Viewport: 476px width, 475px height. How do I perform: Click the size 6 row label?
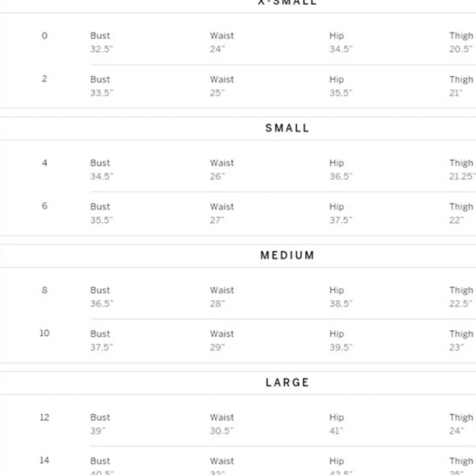[44, 206]
